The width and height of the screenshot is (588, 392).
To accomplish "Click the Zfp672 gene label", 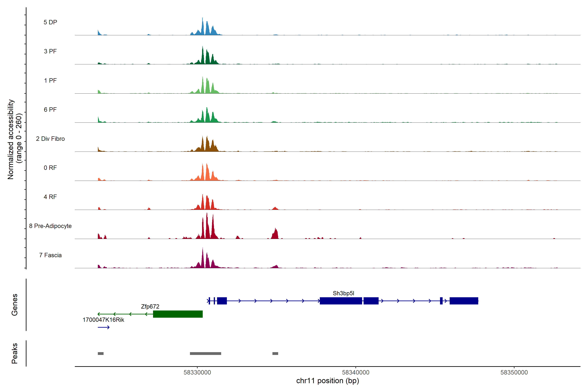I will point(150,307).
